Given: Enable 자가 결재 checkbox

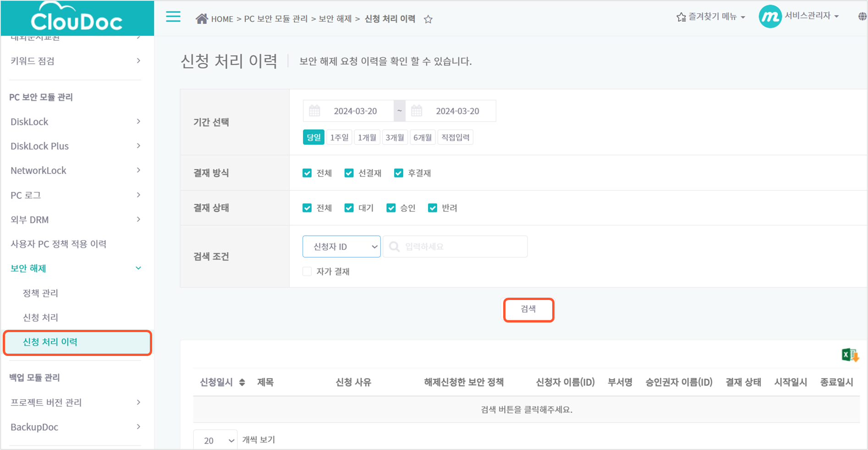Looking at the screenshot, I should pos(307,271).
